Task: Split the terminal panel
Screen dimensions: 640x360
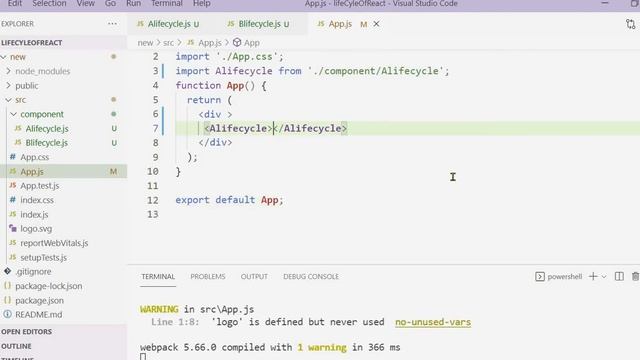Action: coord(619,277)
